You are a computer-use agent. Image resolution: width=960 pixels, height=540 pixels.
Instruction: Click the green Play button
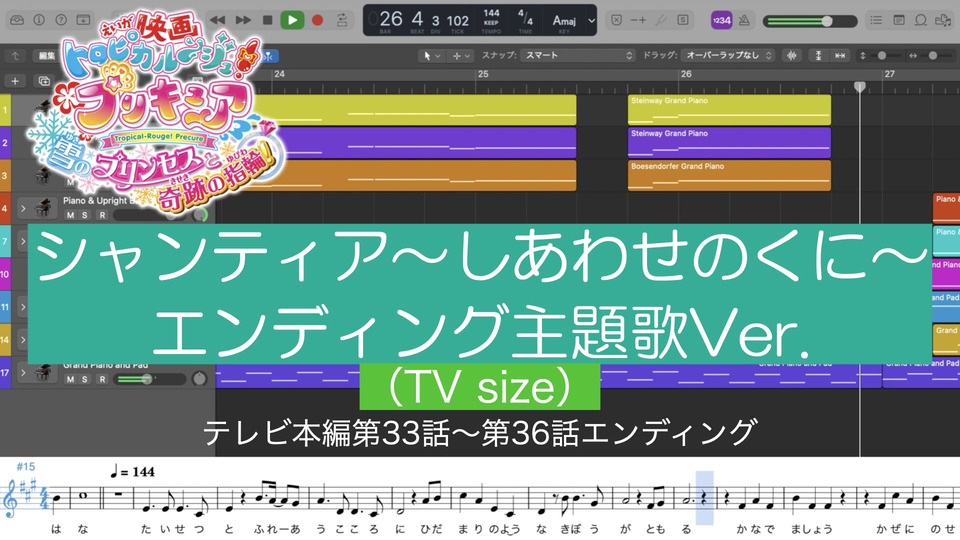pyautogui.click(x=293, y=20)
